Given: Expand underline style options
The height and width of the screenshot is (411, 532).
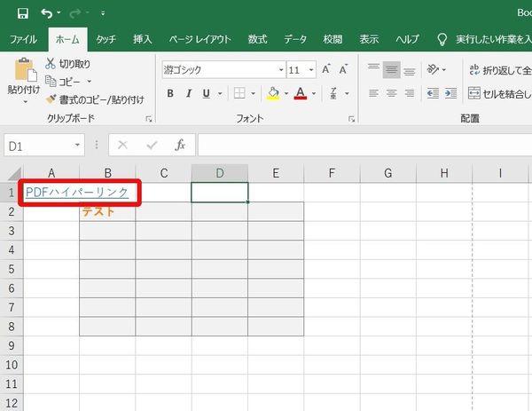Looking at the screenshot, I should (220, 93).
